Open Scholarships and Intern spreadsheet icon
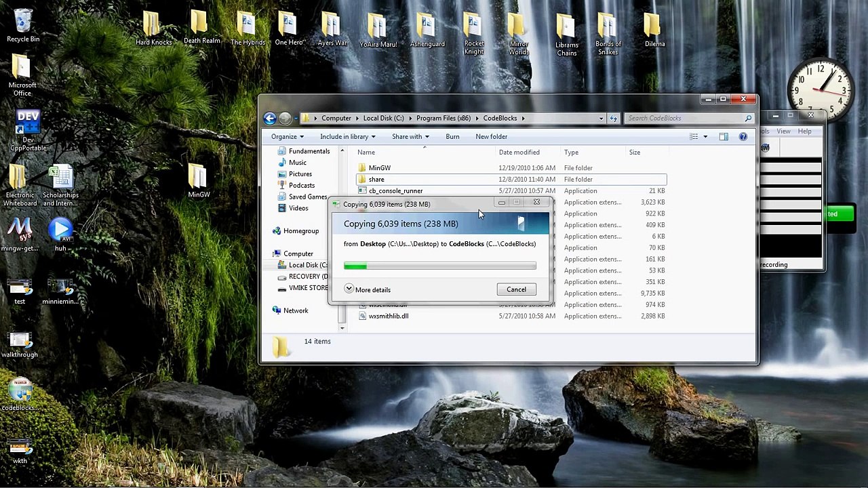Viewport: 868px width, 488px height. point(60,186)
